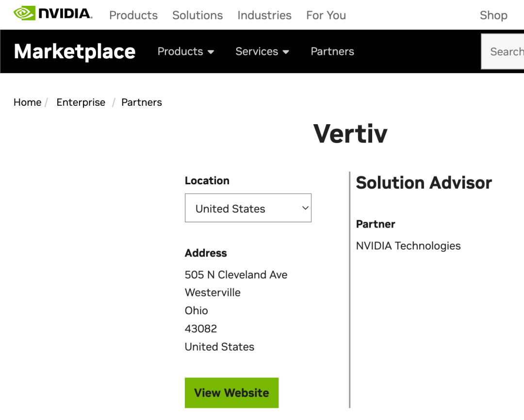
Task: Navigate to the Home breadcrumb
Action: [28, 102]
